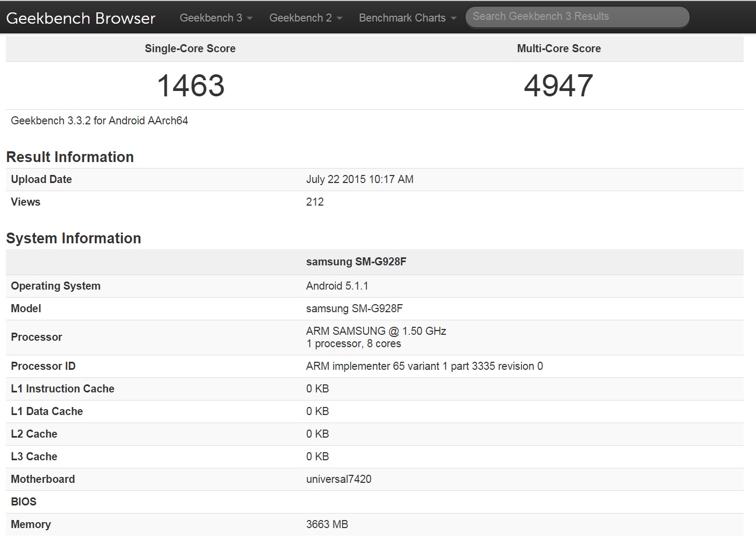Viewport: 756px width, 541px height.
Task: Click the L3 Cache label
Action: tap(34, 456)
